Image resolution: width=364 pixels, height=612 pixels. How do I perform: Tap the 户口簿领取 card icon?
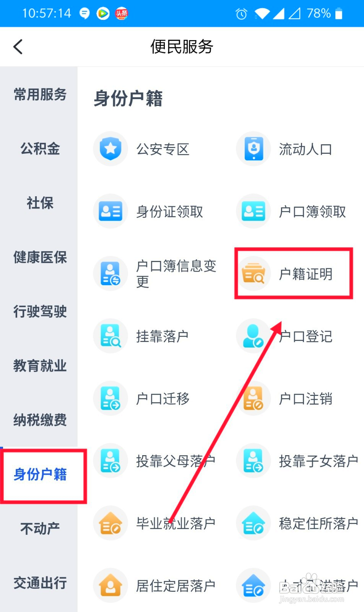pos(253,211)
